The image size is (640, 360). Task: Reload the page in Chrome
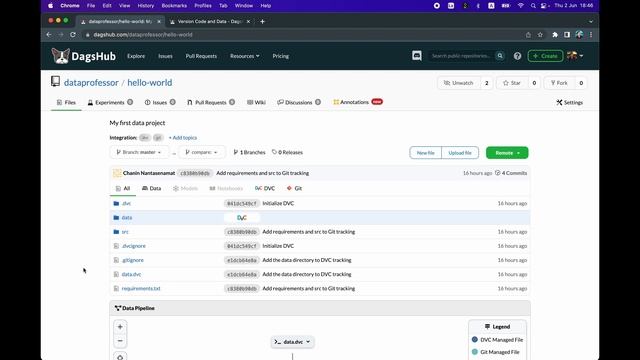click(x=73, y=35)
